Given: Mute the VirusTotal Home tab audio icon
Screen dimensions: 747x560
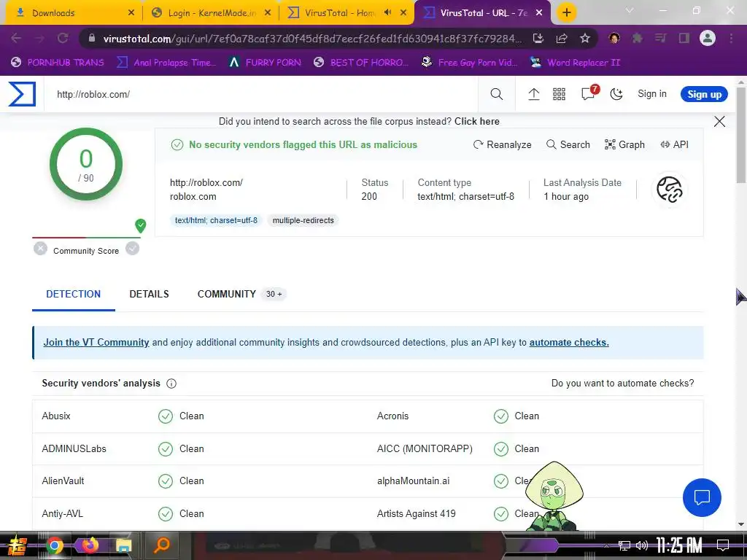Looking at the screenshot, I should coord(388,13).
